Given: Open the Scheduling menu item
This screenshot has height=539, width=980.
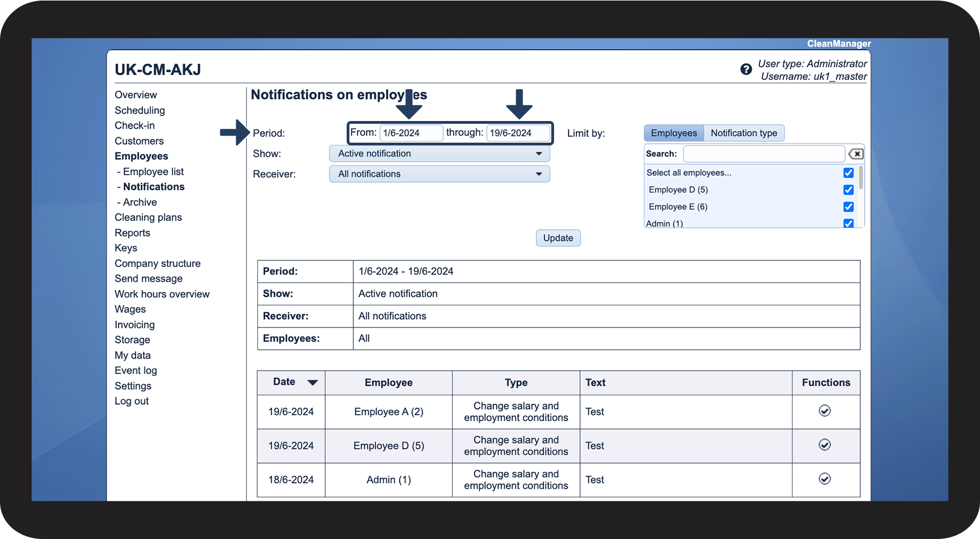Looking at the screenshot, I should (x=140, y=110).
